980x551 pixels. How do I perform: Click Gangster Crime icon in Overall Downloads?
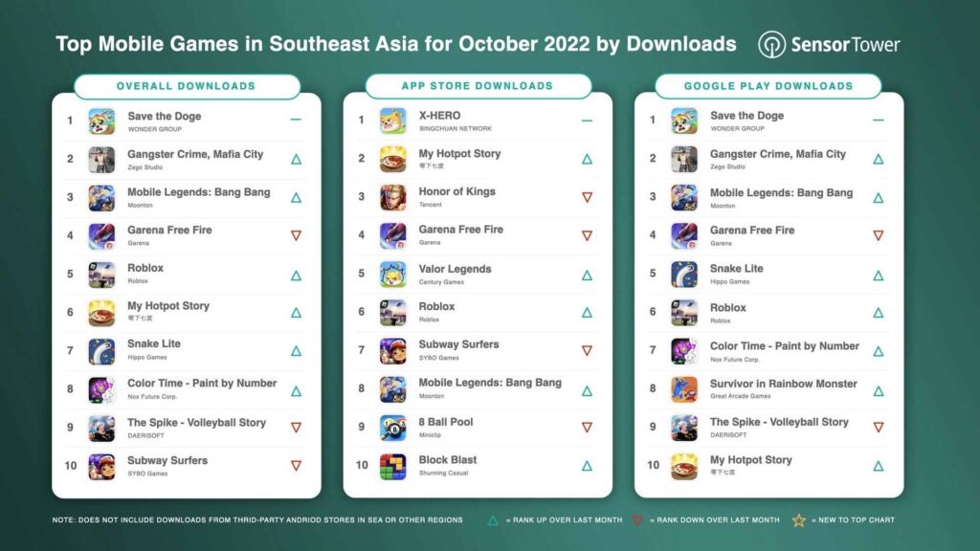pyautogui.click(x=101, y=160)
